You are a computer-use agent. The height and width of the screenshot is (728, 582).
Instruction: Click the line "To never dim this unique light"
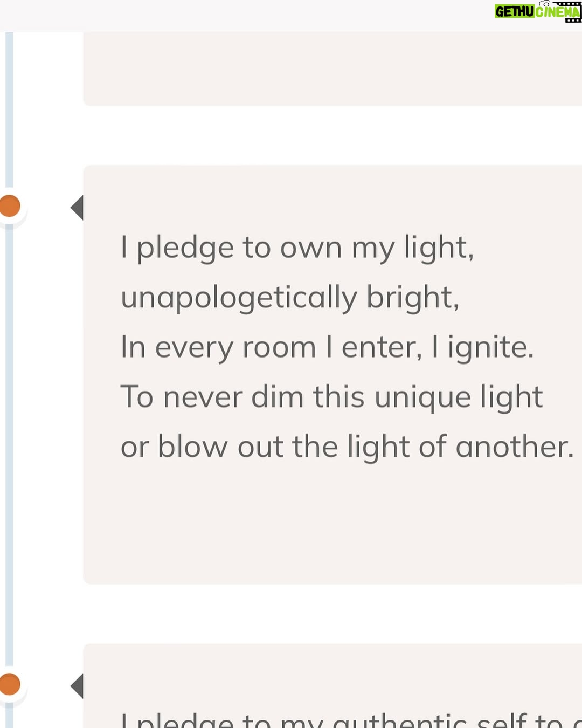(331, 397)
